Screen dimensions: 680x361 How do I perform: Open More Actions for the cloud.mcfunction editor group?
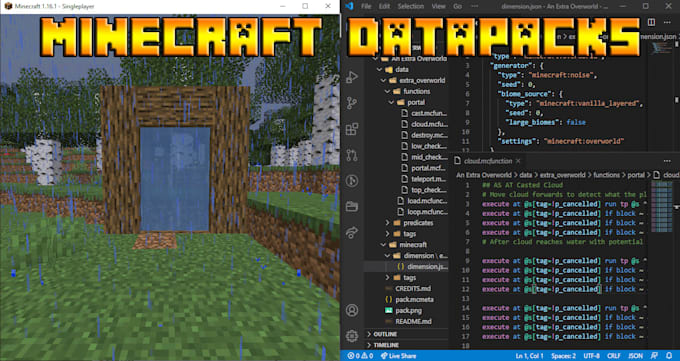[667, 161]
